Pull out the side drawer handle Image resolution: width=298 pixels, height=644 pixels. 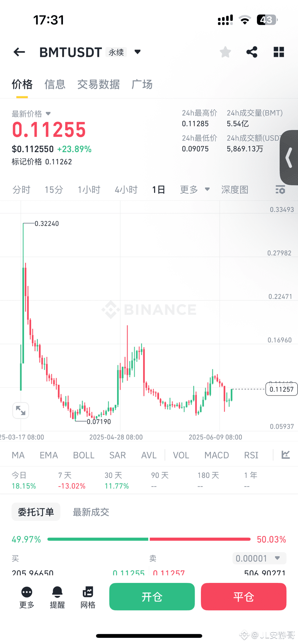(289, 158)
